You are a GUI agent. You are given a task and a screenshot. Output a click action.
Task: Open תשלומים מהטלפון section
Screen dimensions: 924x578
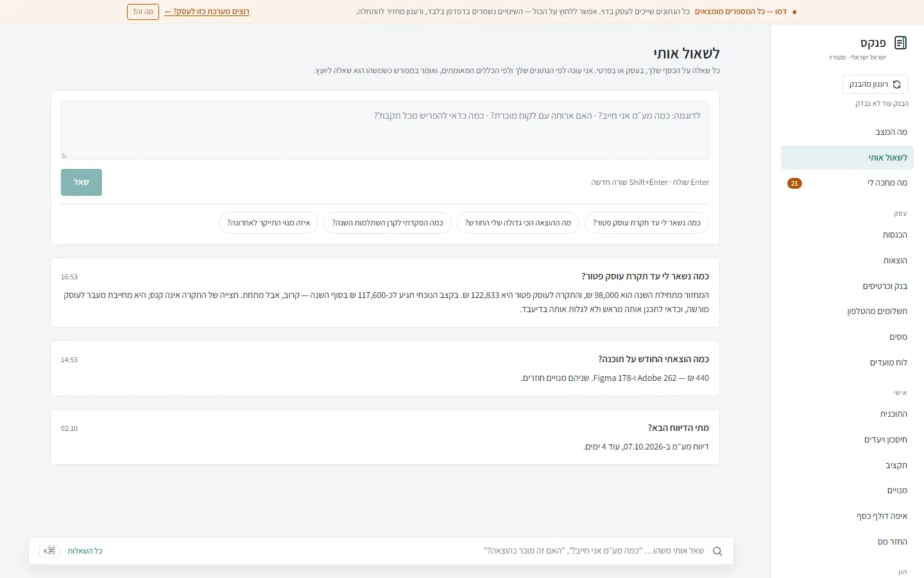click(x=847, y=311)
